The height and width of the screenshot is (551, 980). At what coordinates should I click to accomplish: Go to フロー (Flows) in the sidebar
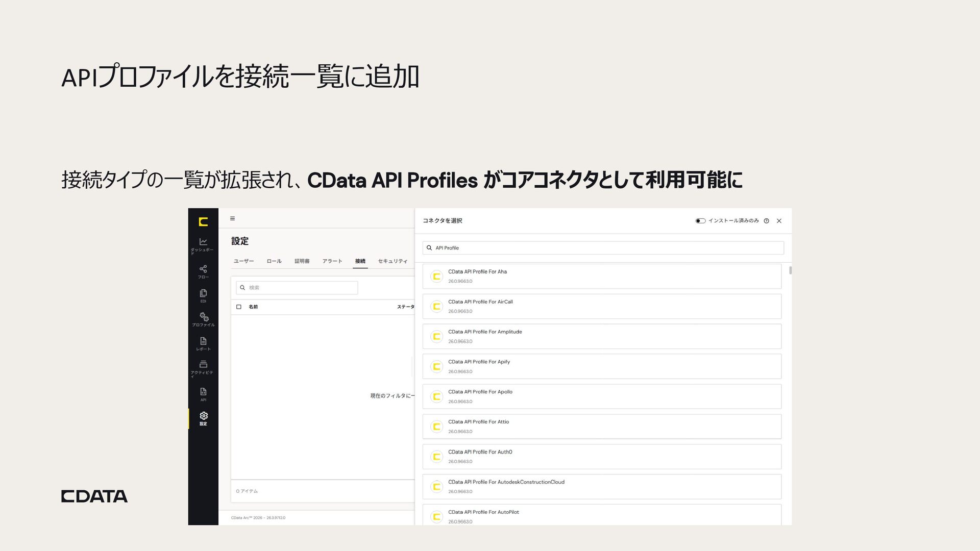(x=203, y=271)
